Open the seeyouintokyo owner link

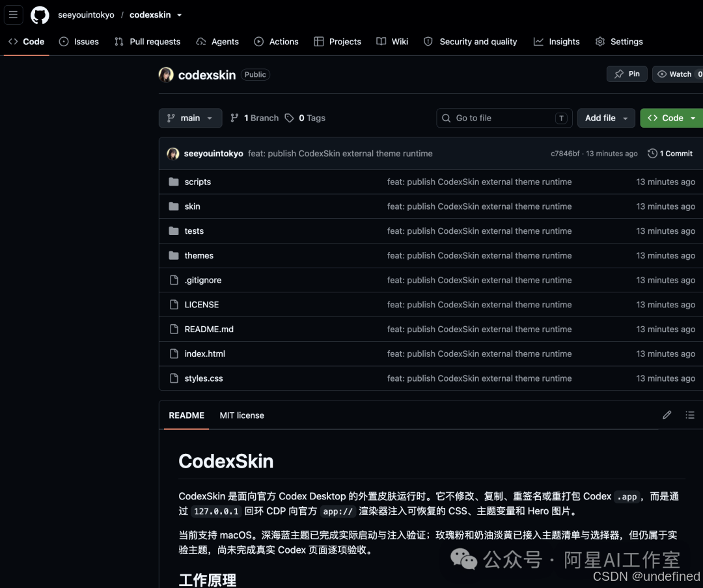[86, 15]
